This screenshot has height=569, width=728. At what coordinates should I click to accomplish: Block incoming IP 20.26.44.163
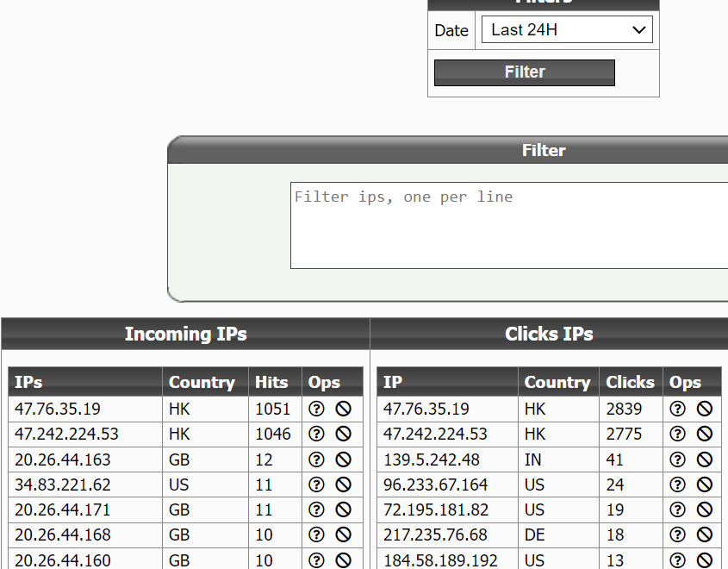(344, 460)
